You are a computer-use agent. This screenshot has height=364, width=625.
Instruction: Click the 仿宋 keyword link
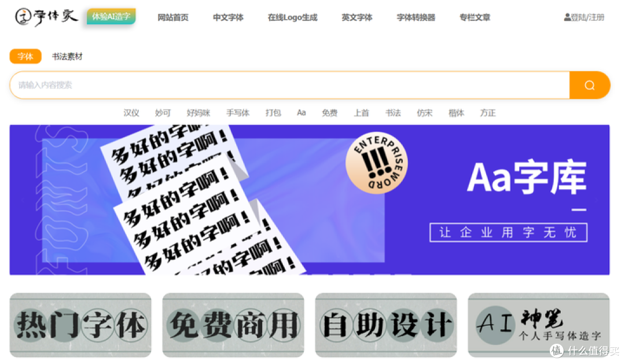pyautogui.click(x=425, y=113)
